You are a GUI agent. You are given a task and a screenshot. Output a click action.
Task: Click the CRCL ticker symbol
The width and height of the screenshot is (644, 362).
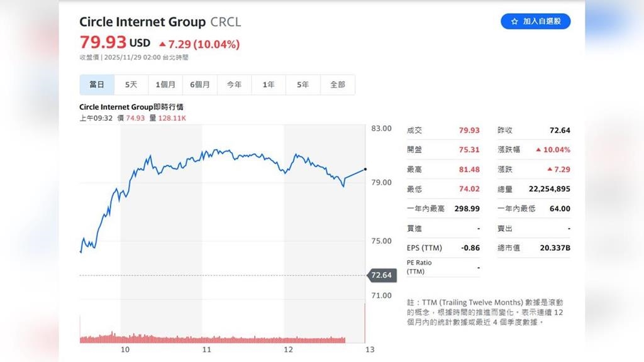225,22
